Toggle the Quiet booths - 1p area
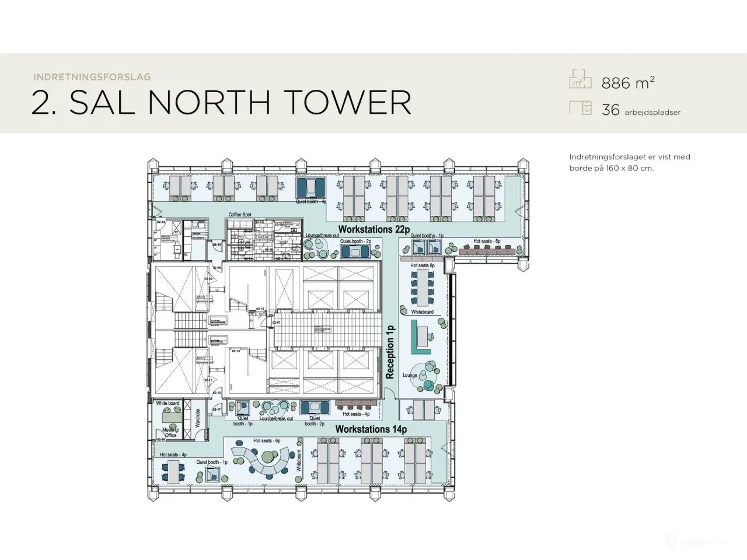The image size is (747, 560). tap(425, 245)
